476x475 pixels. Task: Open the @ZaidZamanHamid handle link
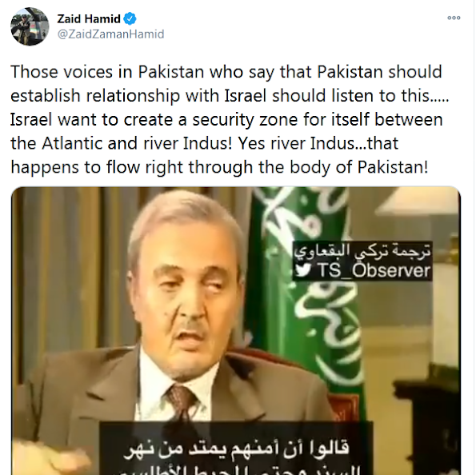[110, 34]
